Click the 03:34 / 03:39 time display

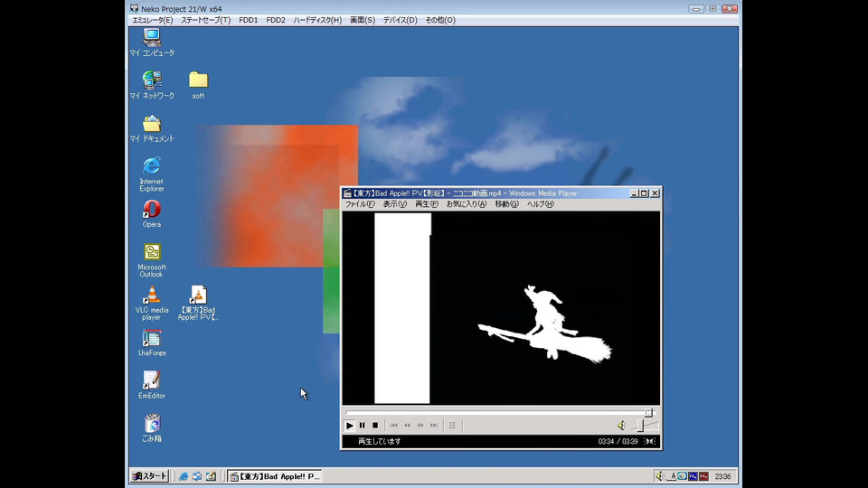[618, 442]
